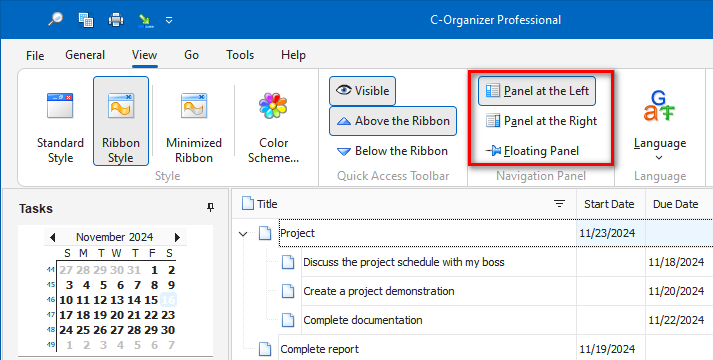Sort by the Due Date column

676,204
